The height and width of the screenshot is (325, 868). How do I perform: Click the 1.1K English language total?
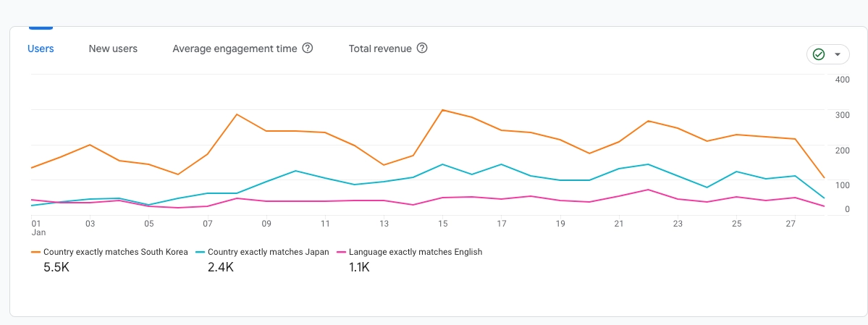tap(360, 267)
